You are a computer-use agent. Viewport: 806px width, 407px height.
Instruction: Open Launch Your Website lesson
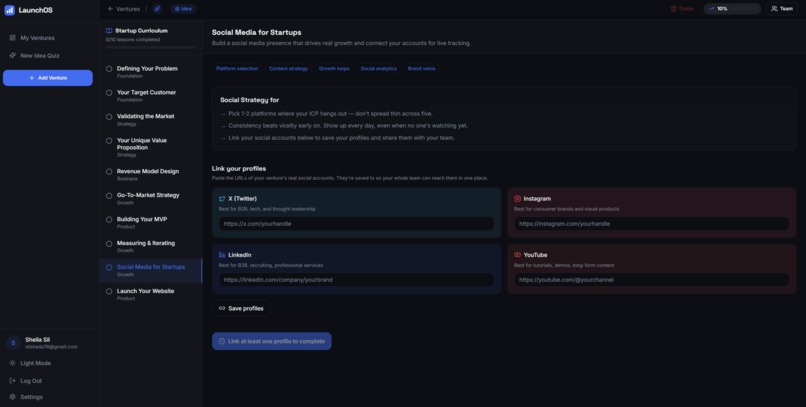point(151,294)
